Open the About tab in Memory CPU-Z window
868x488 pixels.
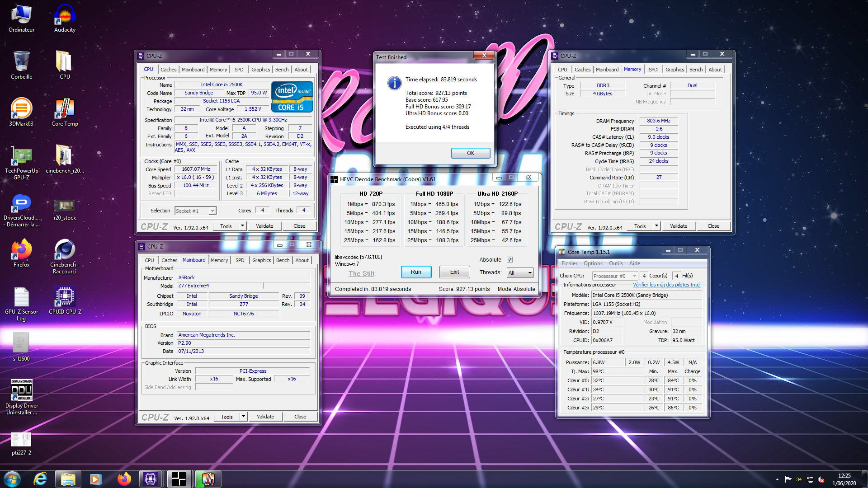[x=715, y=70]
